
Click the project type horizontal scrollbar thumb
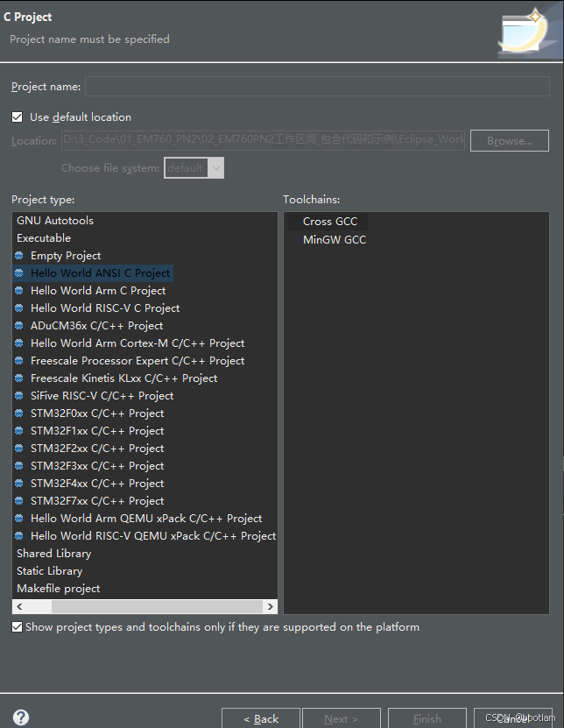tap(157, 606)
